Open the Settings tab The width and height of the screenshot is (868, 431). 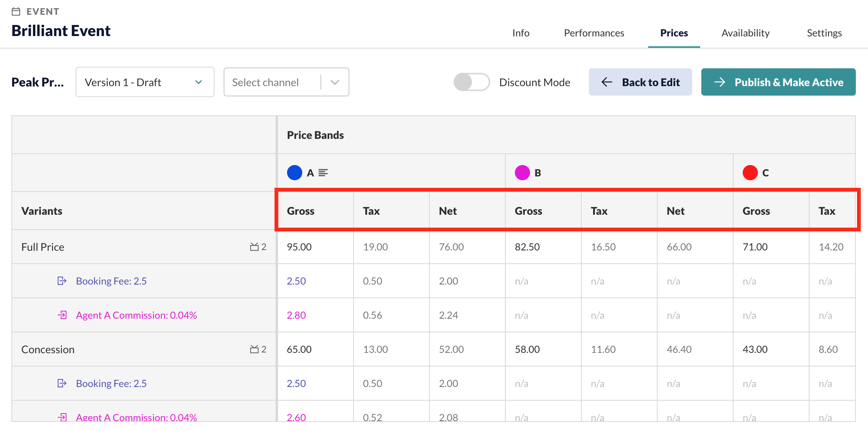[x=824, y=33]
